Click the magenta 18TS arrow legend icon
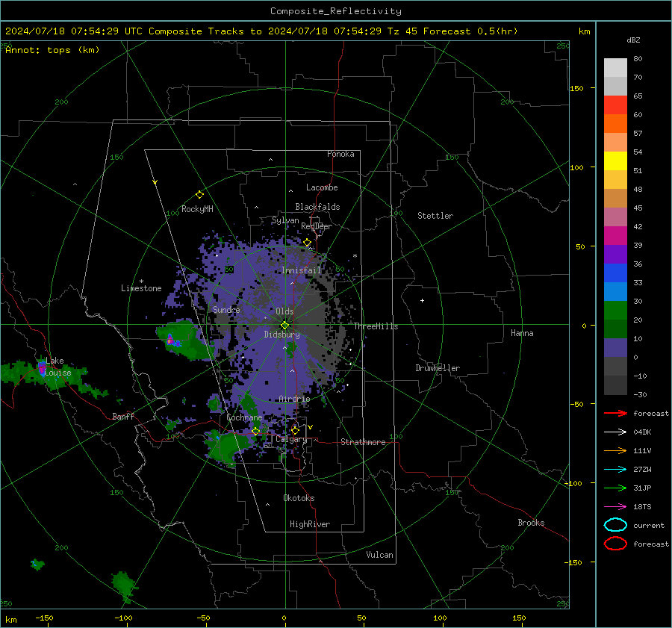The height and width of the screenshot is (628, 672). point(615,507)
